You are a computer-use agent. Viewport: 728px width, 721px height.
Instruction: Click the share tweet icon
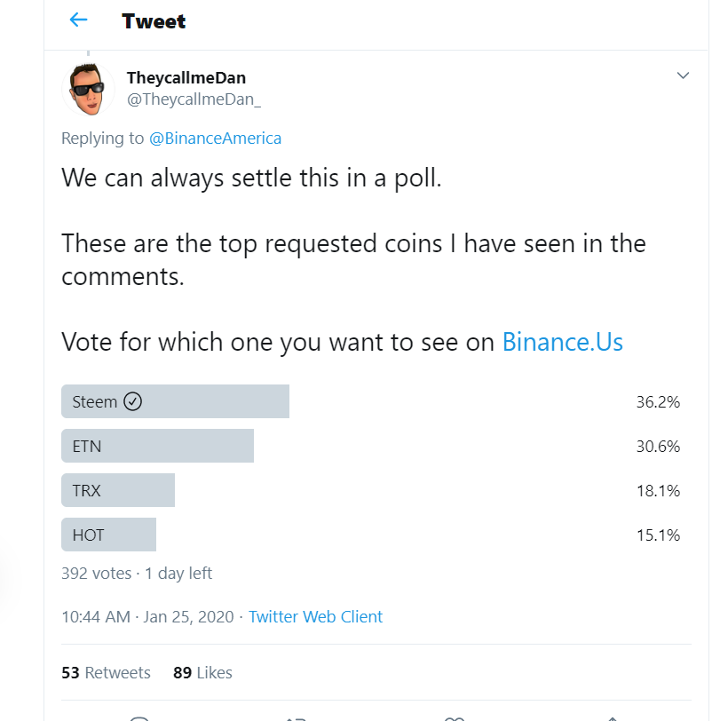tap(613, 718)
